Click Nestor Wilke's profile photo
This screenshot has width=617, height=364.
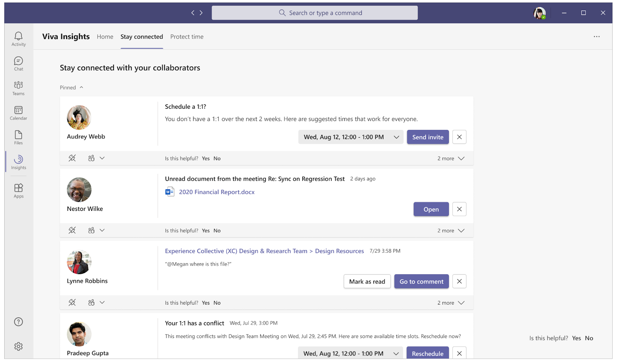tap(79, 189)
